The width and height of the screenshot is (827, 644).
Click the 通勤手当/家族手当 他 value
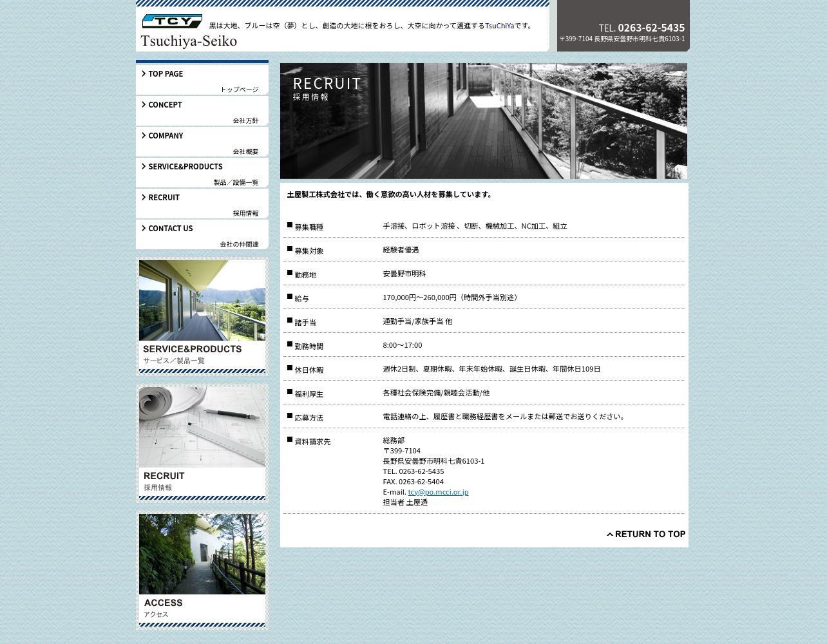point(417,321)
